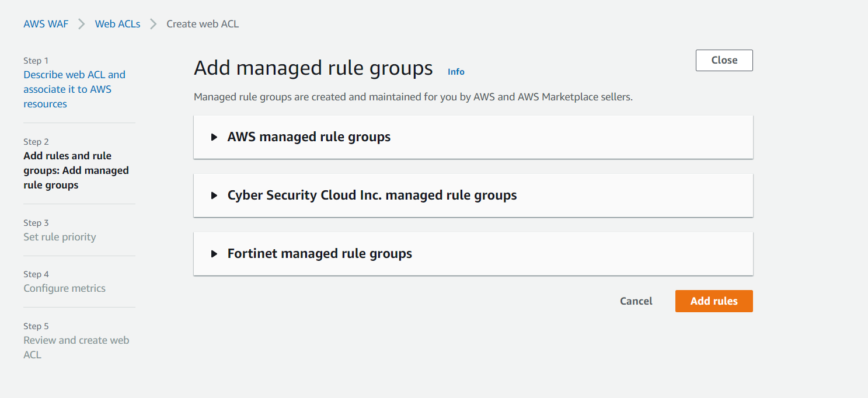This screenshot has height=398, width=868.
Task: Click the 'Fortinet managed rule groups' section title
Action: click(x=319, y=254)
